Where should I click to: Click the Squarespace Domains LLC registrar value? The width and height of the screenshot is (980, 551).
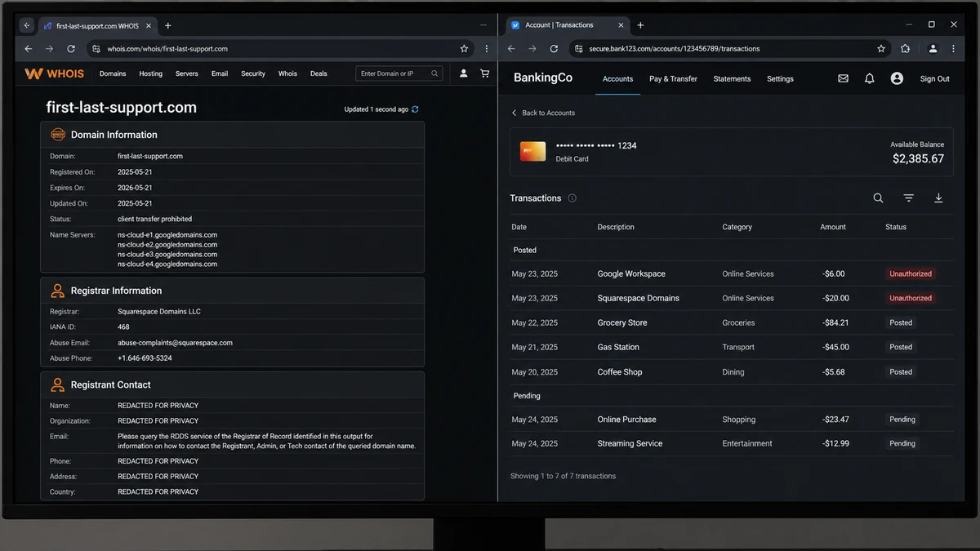(158, 312)
